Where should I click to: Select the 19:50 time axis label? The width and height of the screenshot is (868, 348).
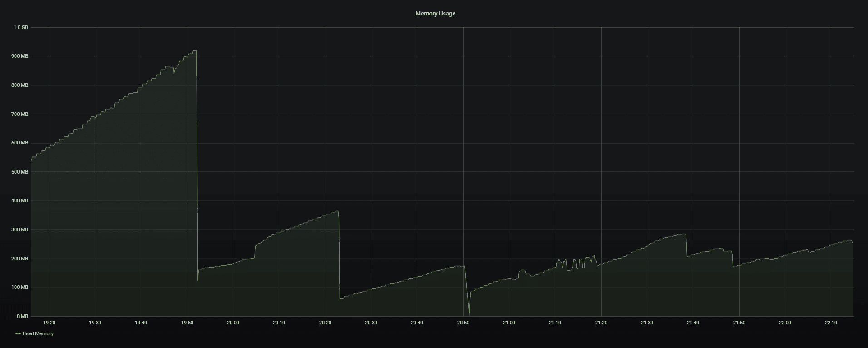pyautogui.click(x=187, y=323)
